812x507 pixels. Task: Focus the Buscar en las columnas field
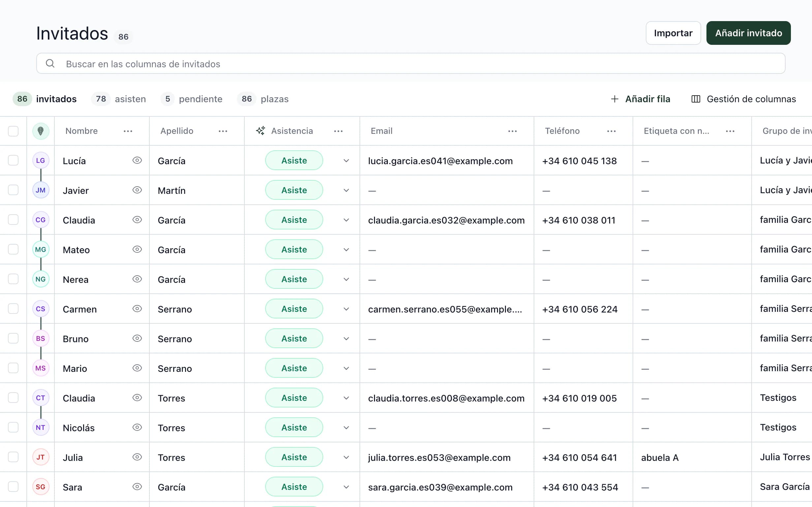click(411, 63)
